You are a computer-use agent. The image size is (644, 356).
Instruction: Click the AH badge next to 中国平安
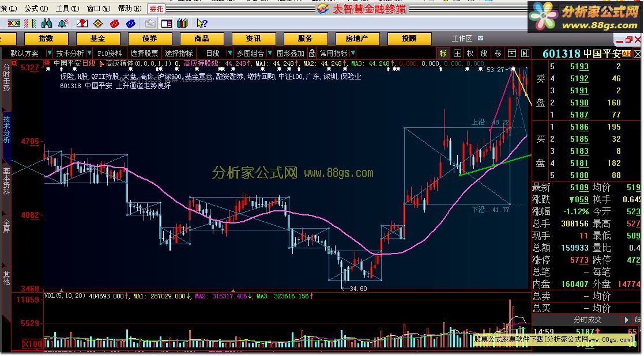point(627,54)
